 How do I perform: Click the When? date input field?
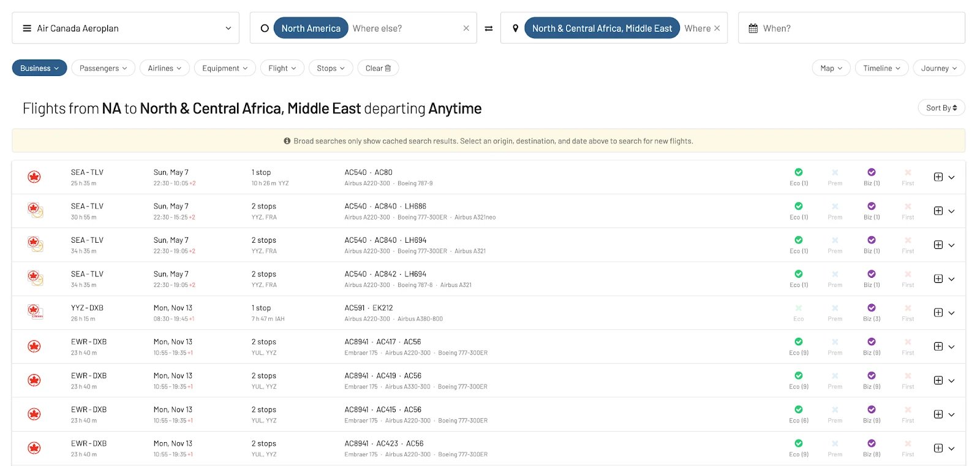851,28
